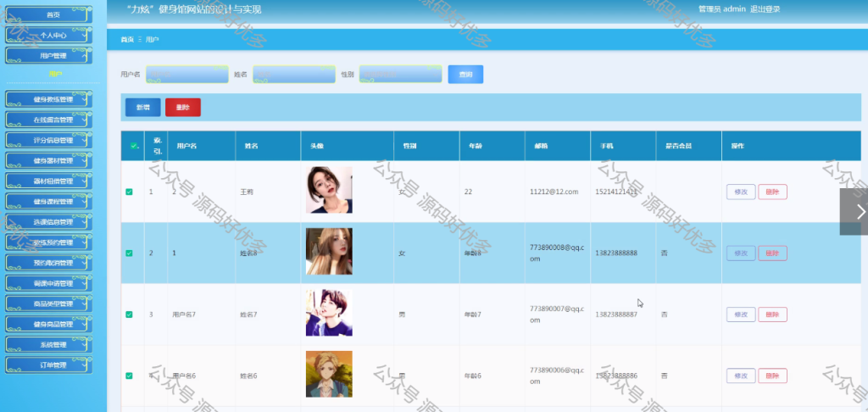Click phone number 13823888887
Image resolution: width=868 pixels, height=412 pixels.
click(616, 315)
